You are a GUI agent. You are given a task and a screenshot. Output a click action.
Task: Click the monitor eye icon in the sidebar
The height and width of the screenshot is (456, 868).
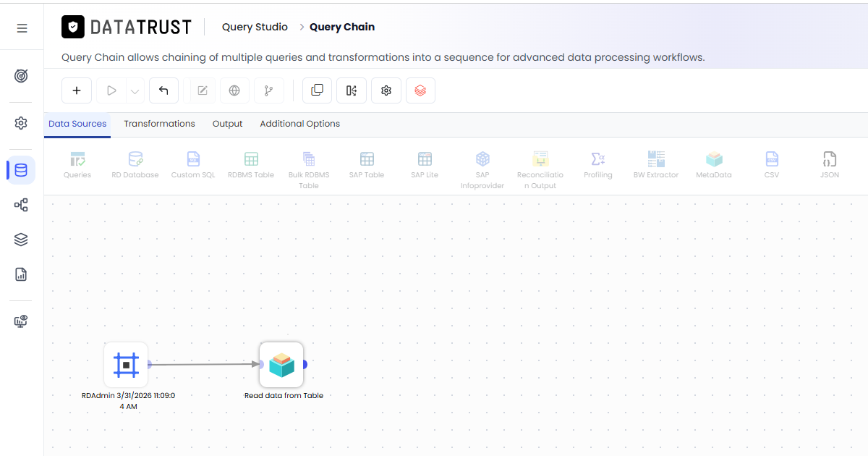[21, 321]
